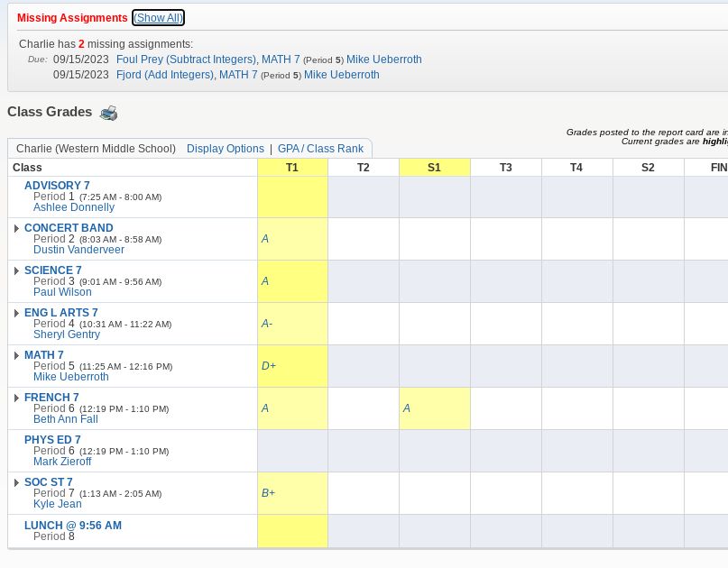Open Fjord (Add Integers) assignment link
This screenshot has width=728, height=568.
point(166,75)
